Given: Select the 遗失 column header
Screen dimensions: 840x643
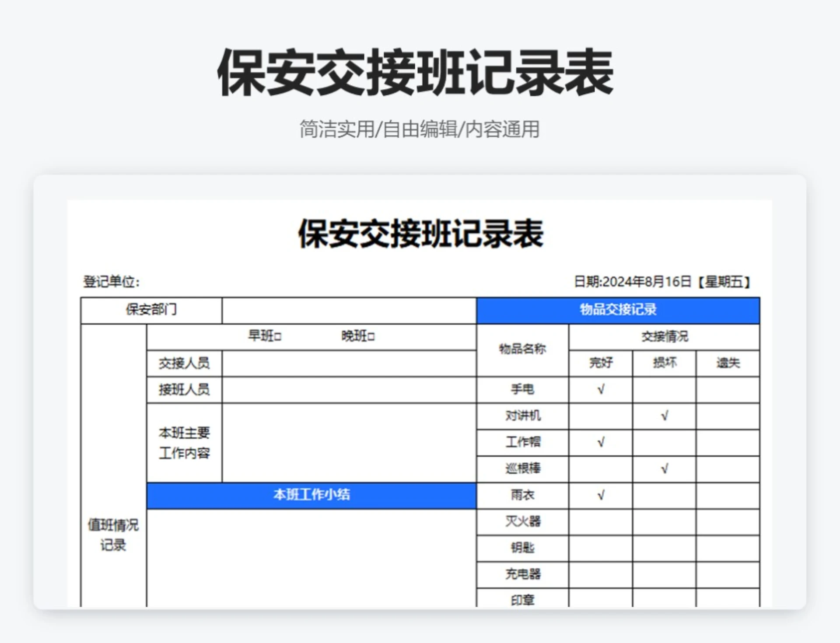Looking at the screenshot, I should tap(727, 363).
